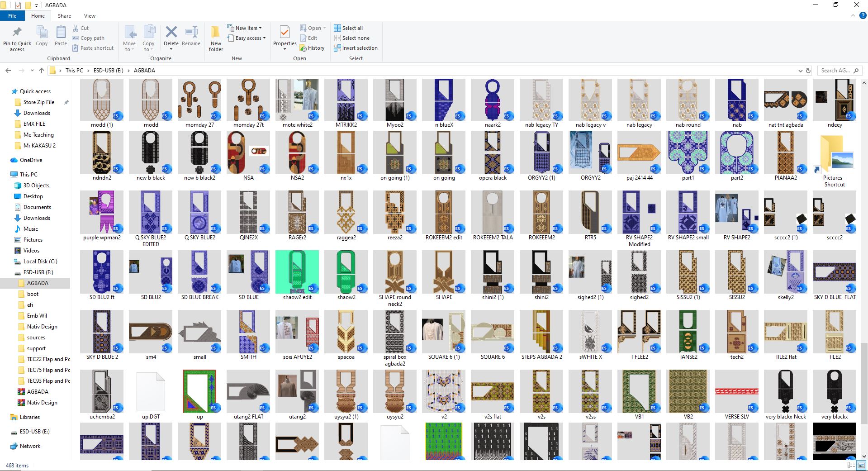Click the Delete icon in ribbon
Viewport: 868px width, 471px height.
point(171,32)
